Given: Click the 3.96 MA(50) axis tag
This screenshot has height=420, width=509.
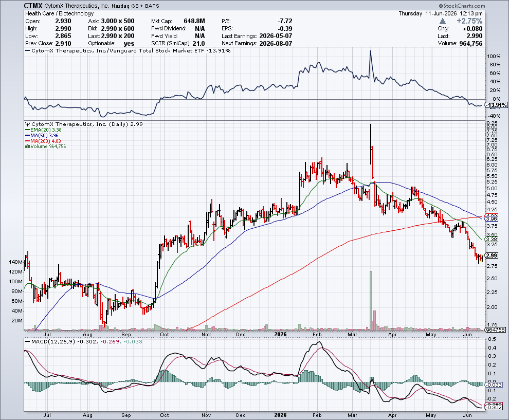Looking at the screenshot, I should pyautogui.click(x=490, y=219).
